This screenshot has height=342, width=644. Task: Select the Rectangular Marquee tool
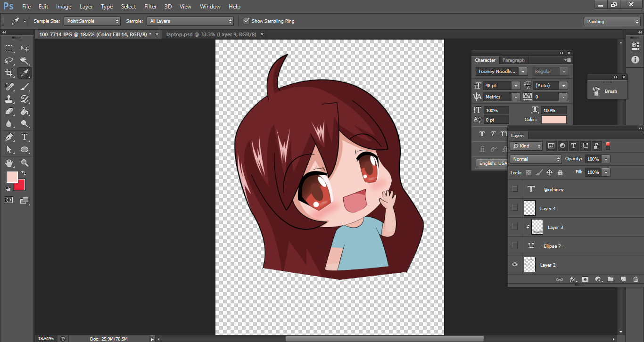point(9,49)
